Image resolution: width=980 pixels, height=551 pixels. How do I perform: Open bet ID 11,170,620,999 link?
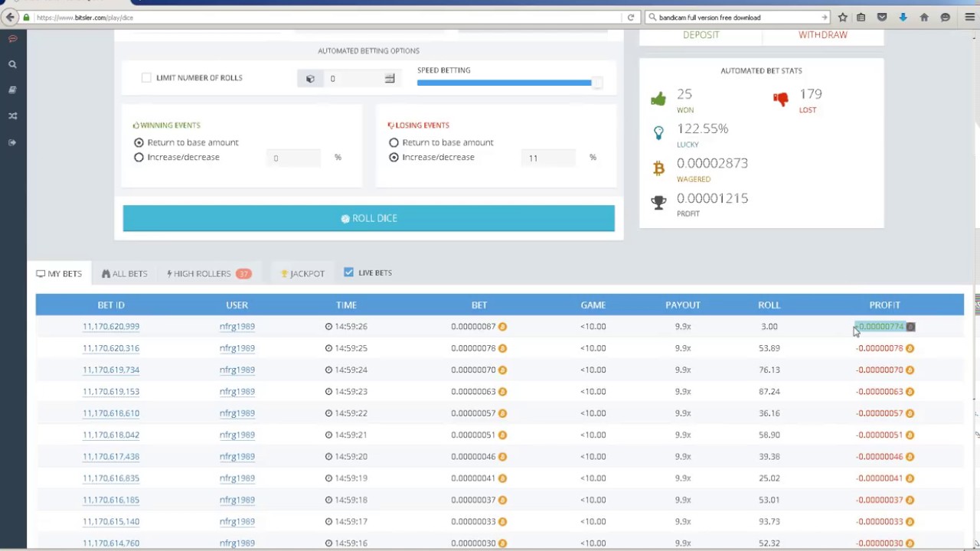[x=111, y=327]
